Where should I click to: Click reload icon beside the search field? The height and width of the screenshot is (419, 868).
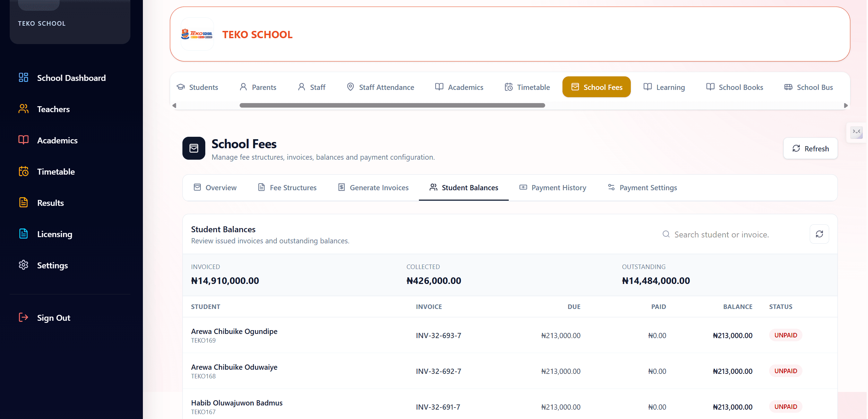pyautogui.click(x=819, y=234)
